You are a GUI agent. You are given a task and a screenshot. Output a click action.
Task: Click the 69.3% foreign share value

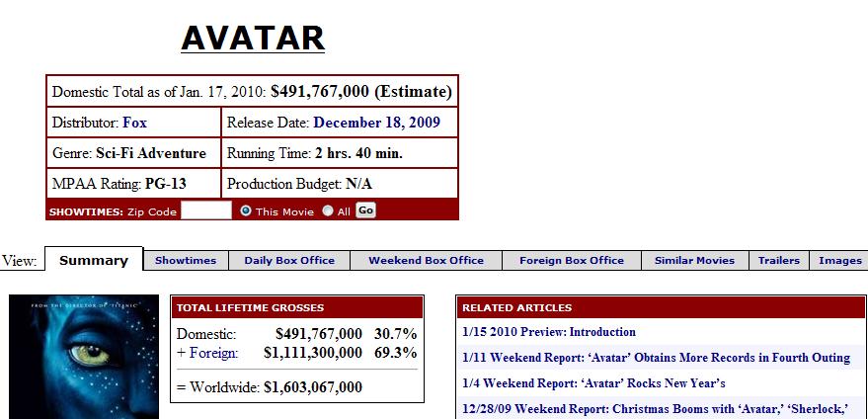[395, 353]
